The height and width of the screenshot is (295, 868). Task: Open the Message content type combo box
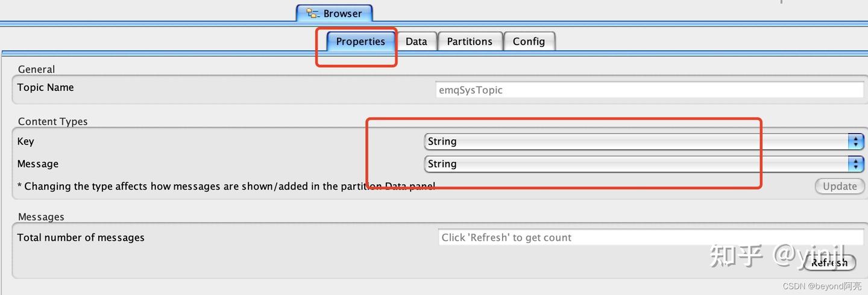pos(636,164)
